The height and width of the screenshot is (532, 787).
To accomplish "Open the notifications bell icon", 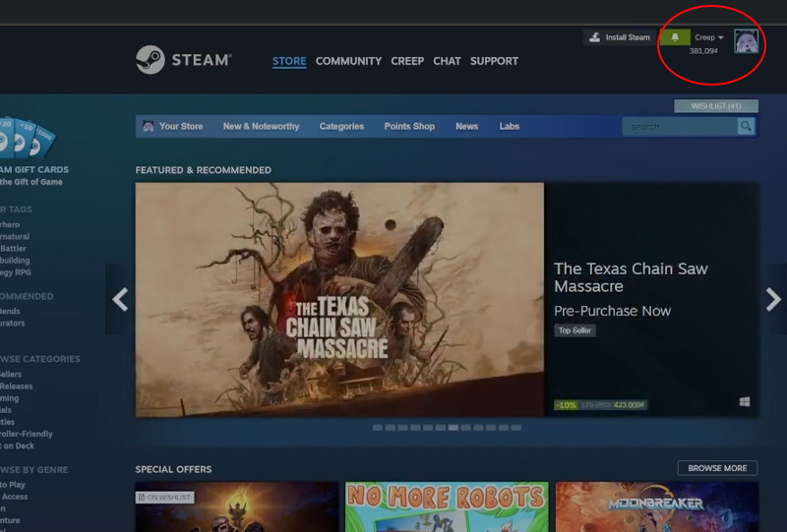I will coord(675,37).
